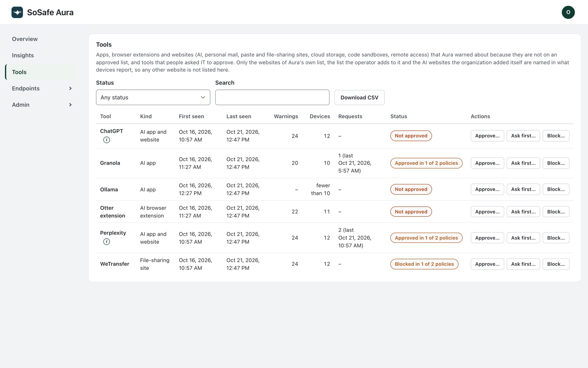This screenshot has height=368, width=588.
Task: Approve the WeTransfer tool
Action: pos(487,264)
